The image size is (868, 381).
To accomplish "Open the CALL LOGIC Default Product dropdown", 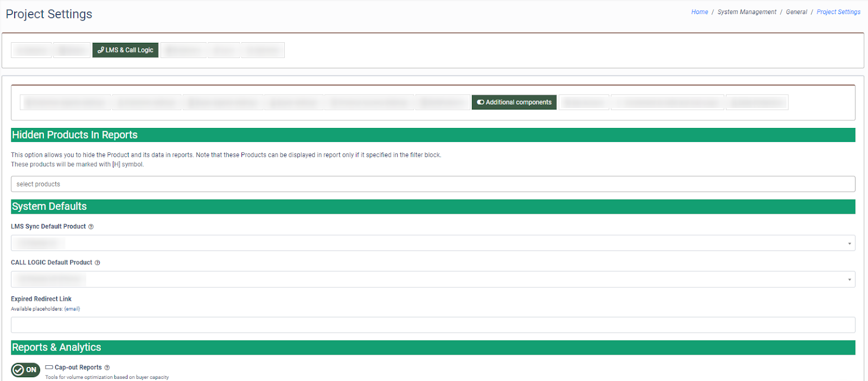I will pyautogui.click(x=432, y=279).
